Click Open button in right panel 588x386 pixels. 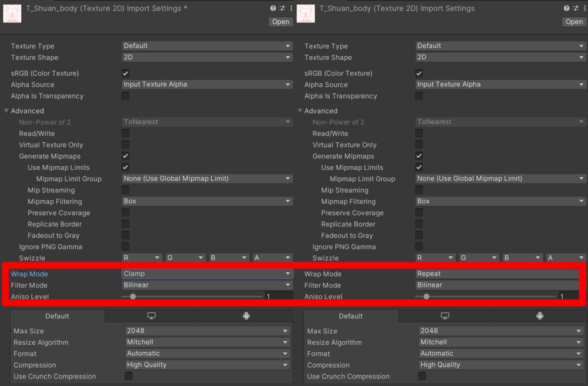(574, 22)
